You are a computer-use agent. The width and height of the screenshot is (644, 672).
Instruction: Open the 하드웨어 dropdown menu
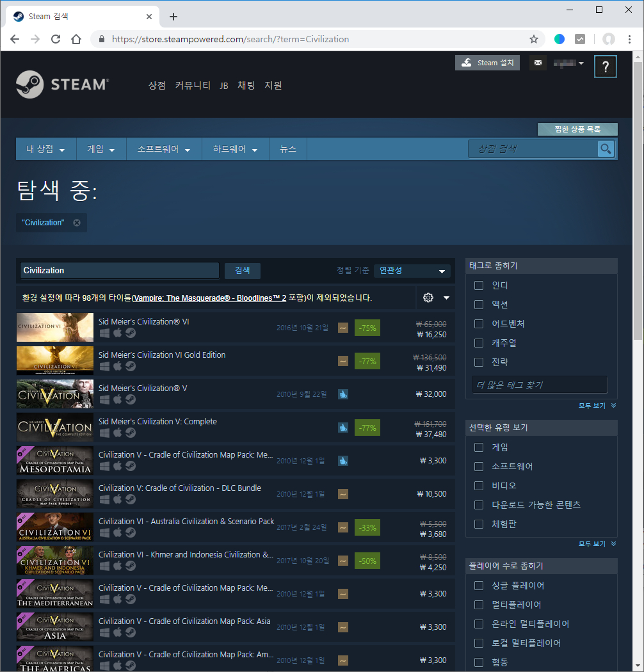[x=236, y=149]
